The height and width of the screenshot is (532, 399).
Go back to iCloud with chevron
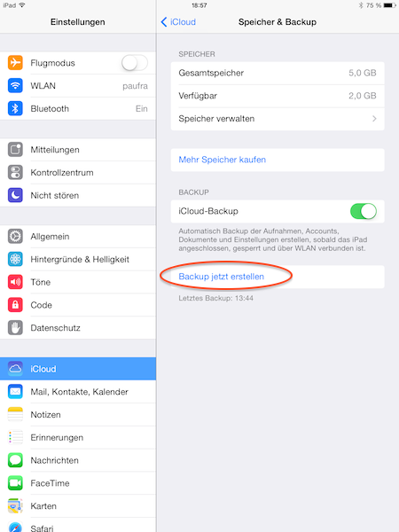tap(164, 22)
